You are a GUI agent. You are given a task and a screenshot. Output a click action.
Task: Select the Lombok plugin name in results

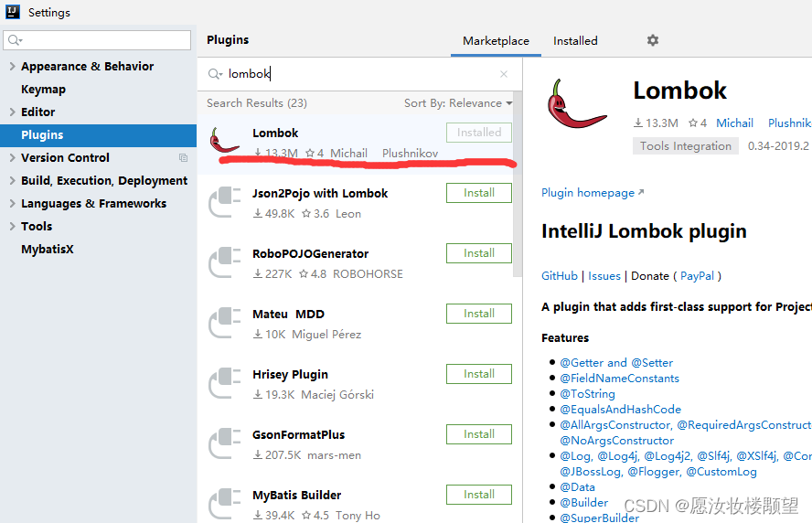point(275,133)
